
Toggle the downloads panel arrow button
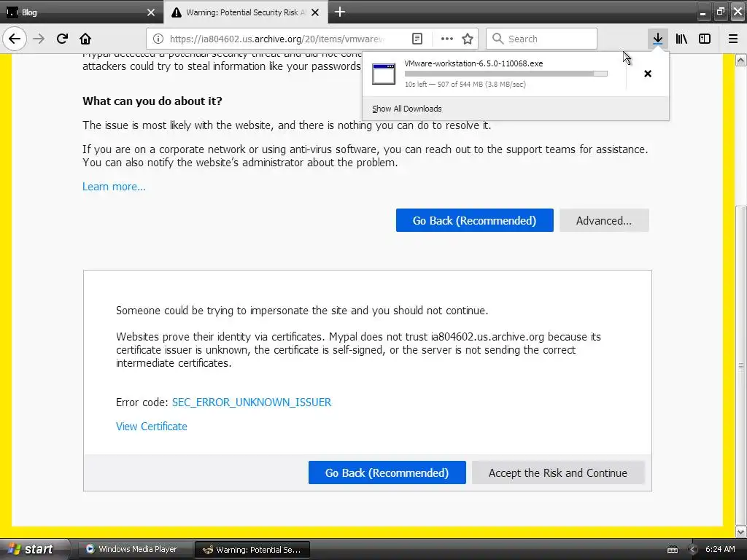(x=658, y=39)
